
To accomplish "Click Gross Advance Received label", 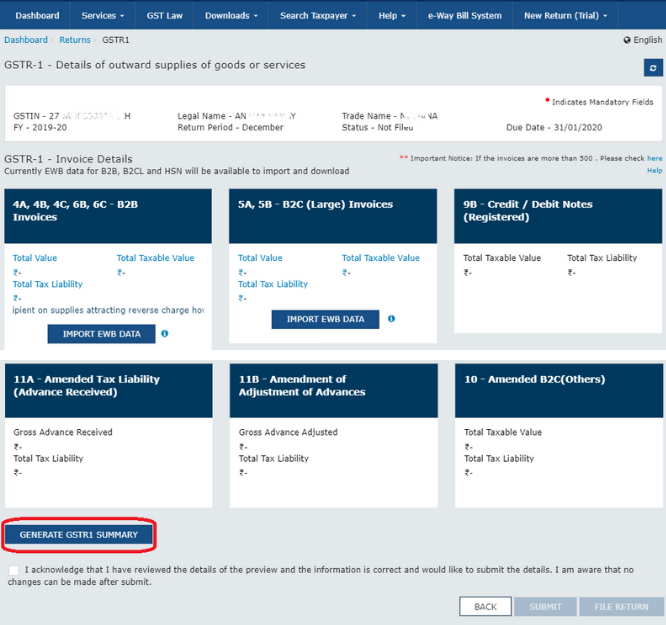I will pyautogui.click(x=63, y=432).
